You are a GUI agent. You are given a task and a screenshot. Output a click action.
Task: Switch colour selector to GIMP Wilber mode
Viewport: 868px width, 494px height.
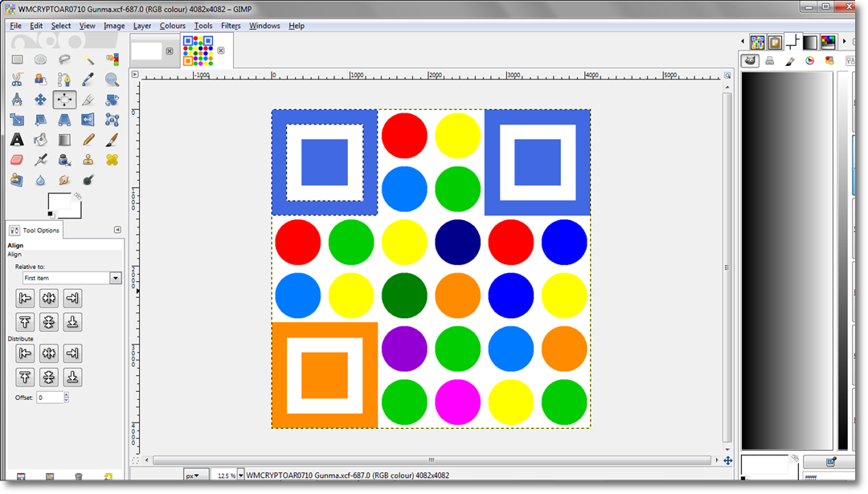tap(750, 61)
